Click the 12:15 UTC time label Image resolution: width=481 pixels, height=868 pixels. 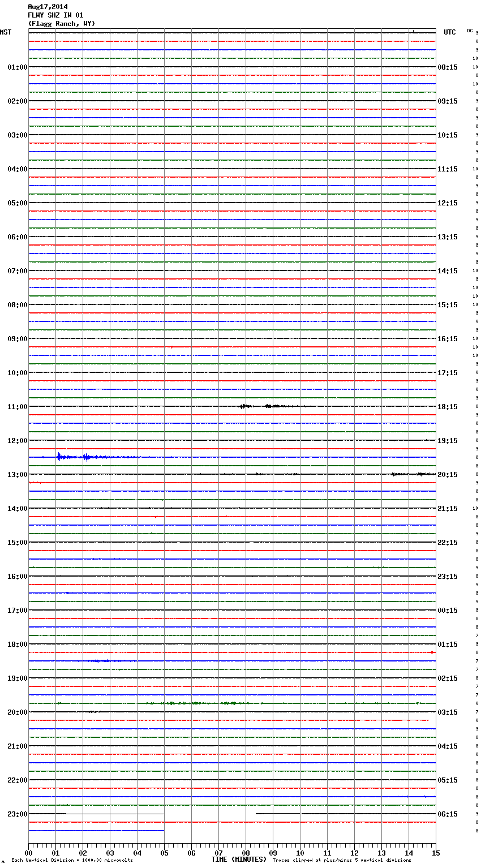pos(448,203)
